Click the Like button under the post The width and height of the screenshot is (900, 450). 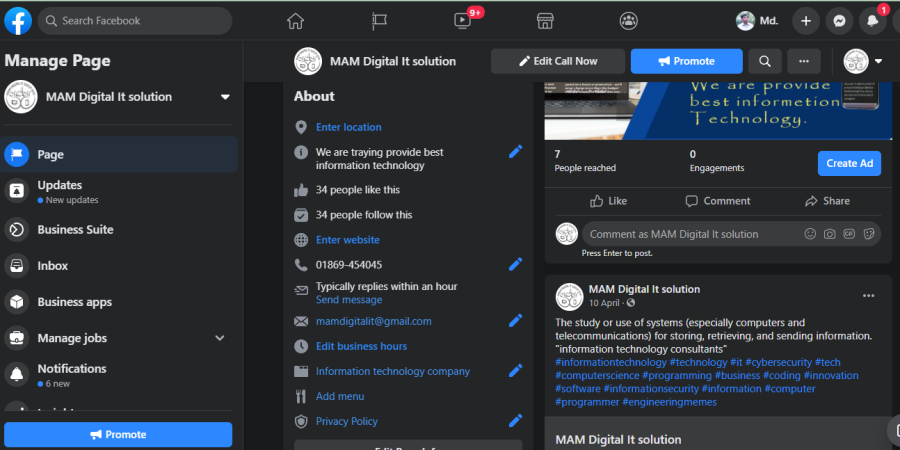pos(608,201)
